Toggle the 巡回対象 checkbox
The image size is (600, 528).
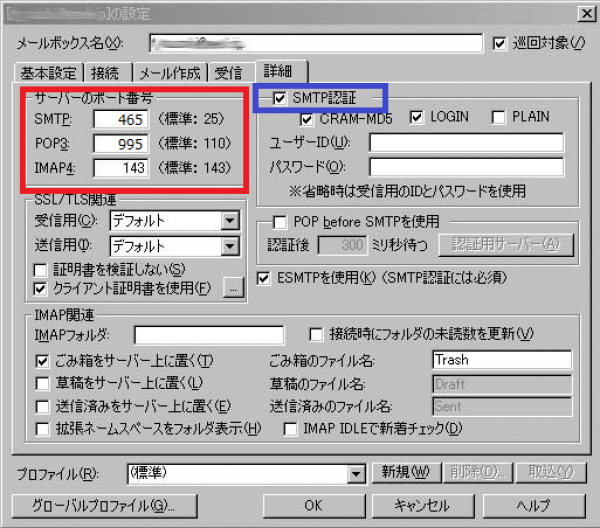(x=500, y=44)
